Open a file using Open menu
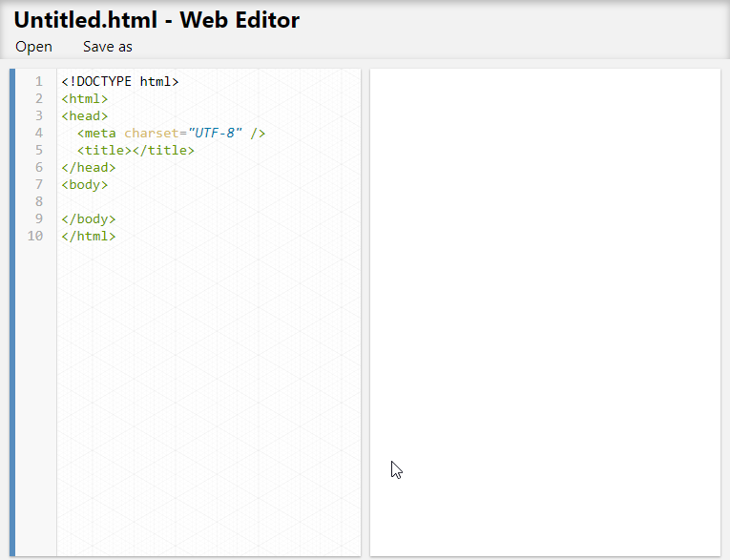The height and width of the screenshot is (560, 730). pyautogui.click(x=33, y=47)
